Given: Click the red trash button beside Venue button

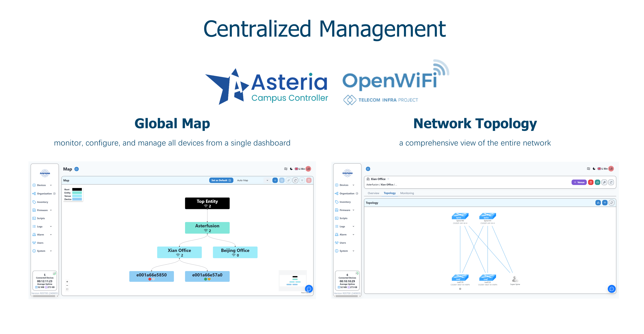Looking at the screenshot, I should click(x=591, y=182).
